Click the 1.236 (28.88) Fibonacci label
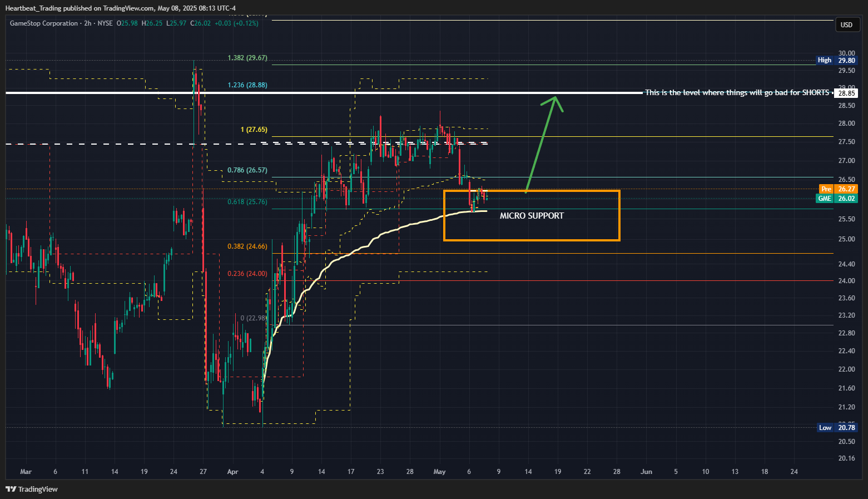This screenshot has height=499, width=868. click(x=247, y=85)
